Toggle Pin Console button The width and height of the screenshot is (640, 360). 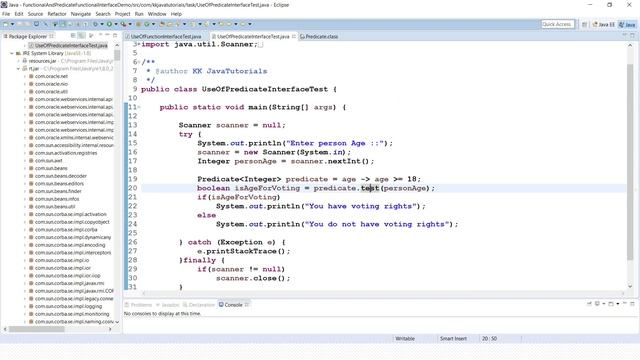(589, 304)
